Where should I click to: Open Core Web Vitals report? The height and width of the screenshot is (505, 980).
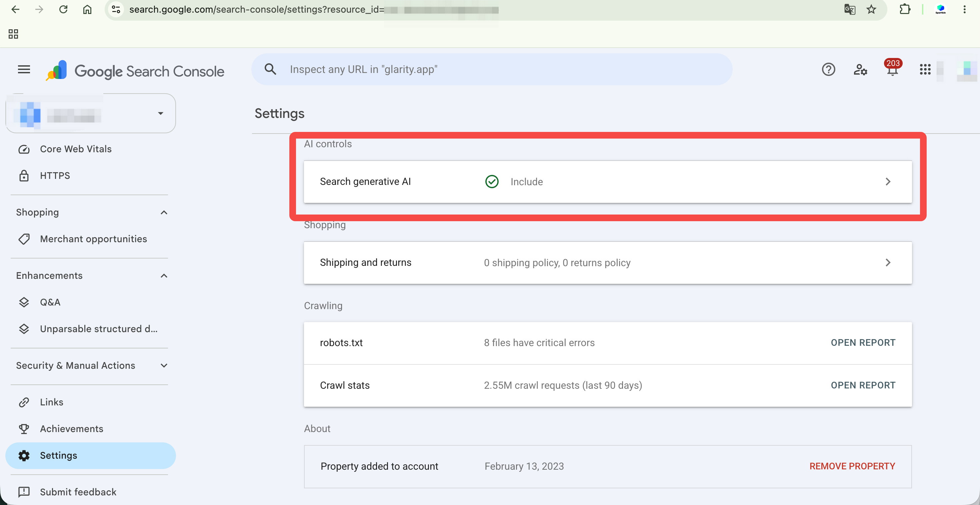coord(91,149)
